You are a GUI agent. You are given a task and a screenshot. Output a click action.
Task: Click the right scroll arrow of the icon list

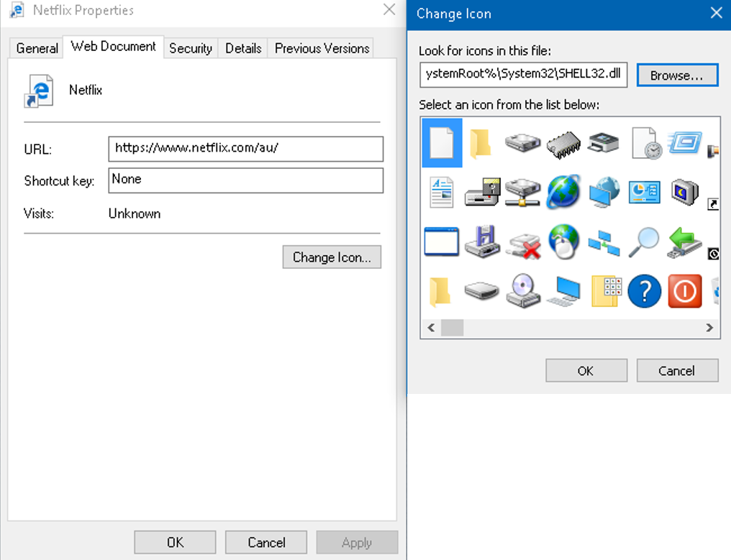(709, 328)
